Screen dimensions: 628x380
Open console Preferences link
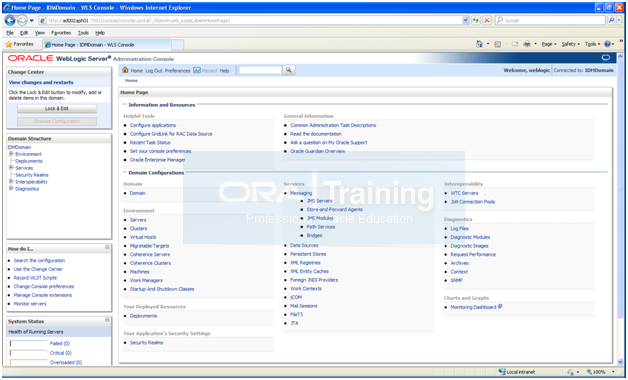tap(177, 70)
